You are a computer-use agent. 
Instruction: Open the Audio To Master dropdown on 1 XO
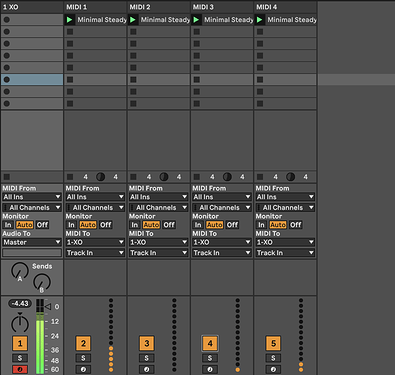click(x=32, y=242)
